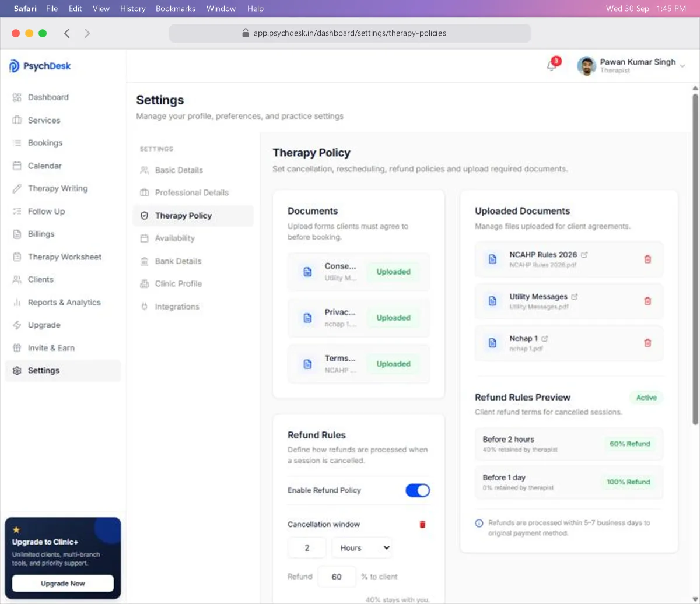This screenshot has height=604, width=700.
Task: Click Uploaded status for Terms document
Action: pos(393,364)
